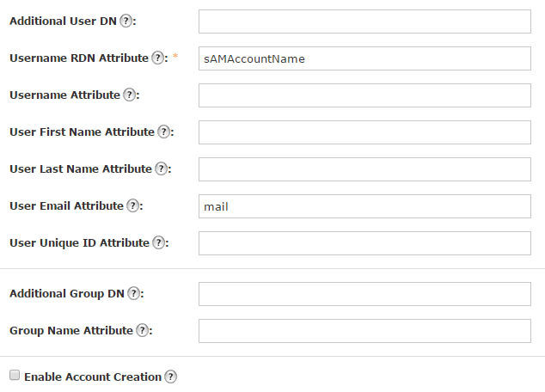Click into the Additional Group DN field
Viewport: 545px width, 392px height.
click(364, 294)
